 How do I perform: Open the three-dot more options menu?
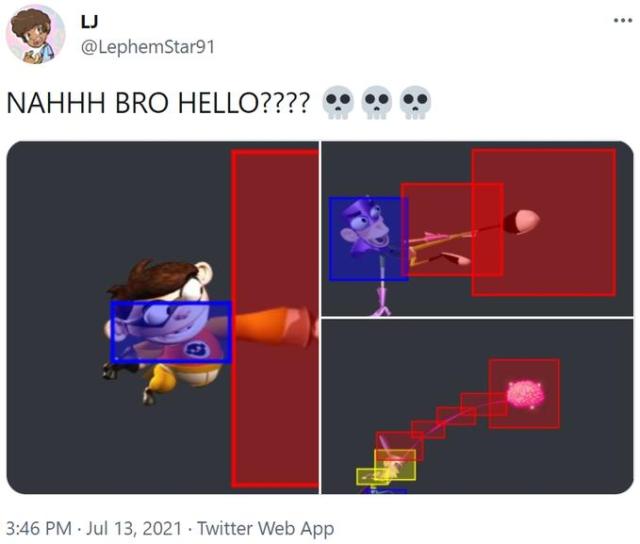[623, 20]
